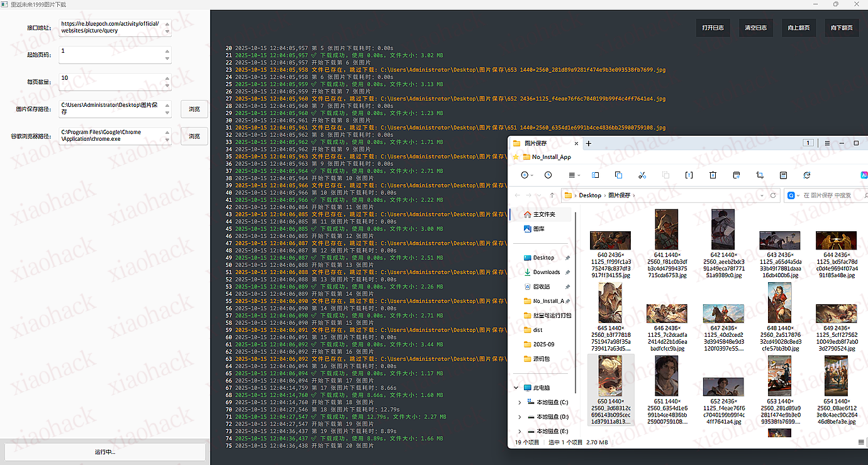This screenshot has width=868, height=465.
Task: Collapse the 此电脑 tree node
Action: pyautogui.click(x=516, y=388)
